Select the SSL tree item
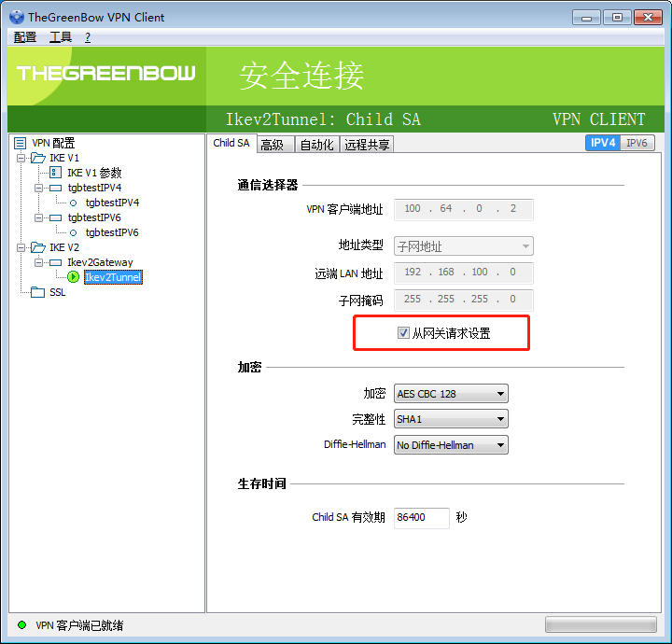 pyautogui.click(x=58, y=292)
